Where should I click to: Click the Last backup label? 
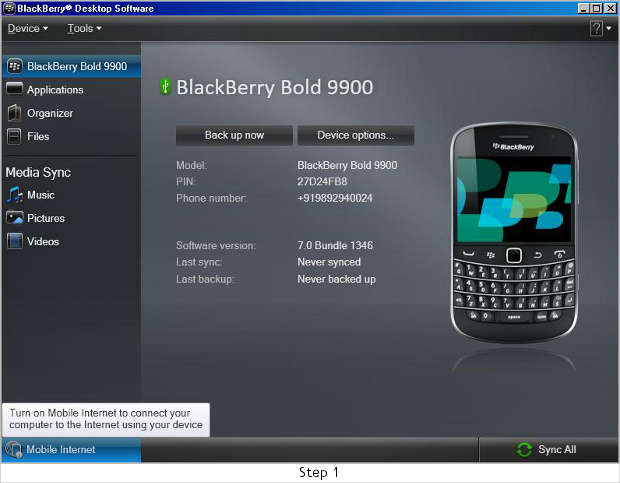[x=204, y=279]
